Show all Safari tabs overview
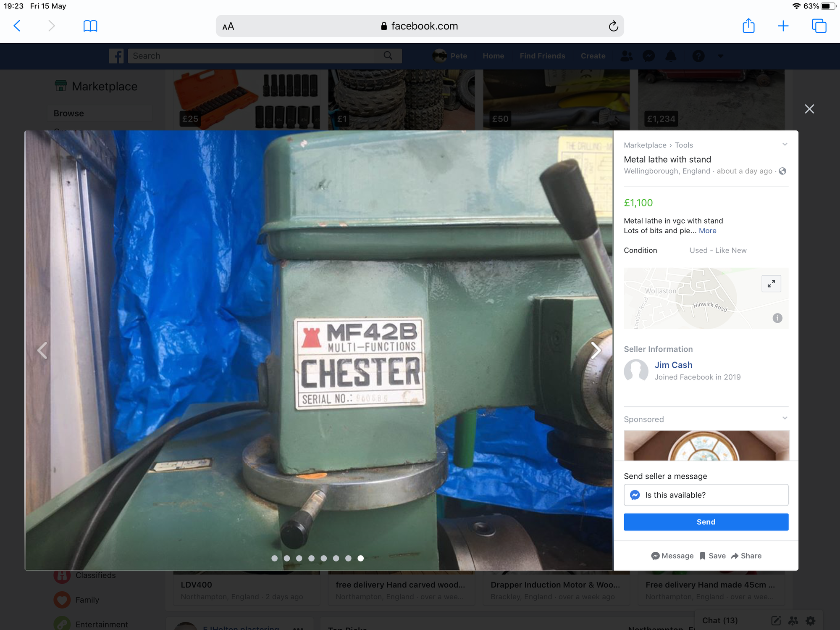Viewport: 840px width, 630px height. [x=819, y=26]
